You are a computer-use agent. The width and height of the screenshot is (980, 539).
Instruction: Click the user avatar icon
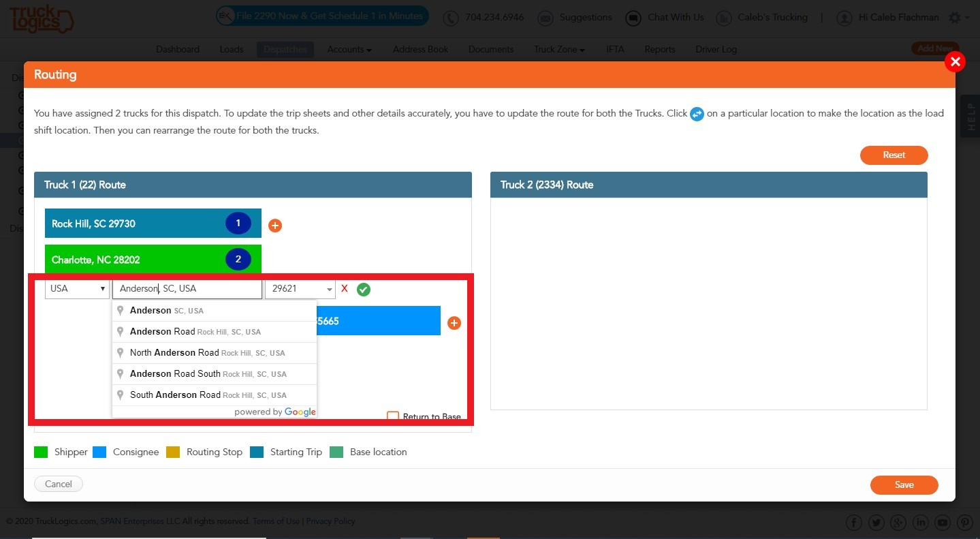[x=844, y=18]
